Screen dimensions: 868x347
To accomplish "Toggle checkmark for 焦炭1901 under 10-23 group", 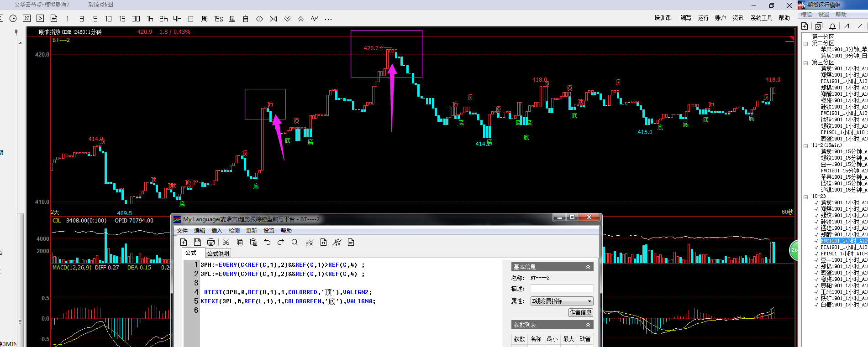I will [816, 202].
